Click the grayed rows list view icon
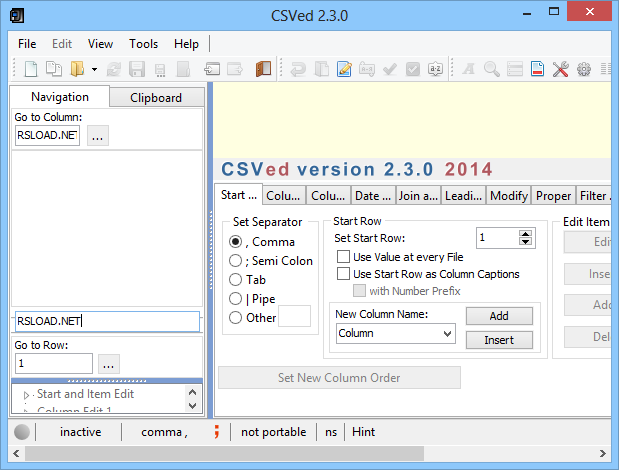The width and height of the screenshot is (619, 470). (x=515, y=69)
